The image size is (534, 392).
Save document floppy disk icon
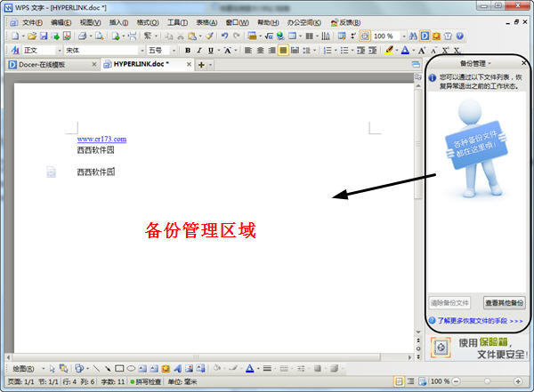[44, 36]
